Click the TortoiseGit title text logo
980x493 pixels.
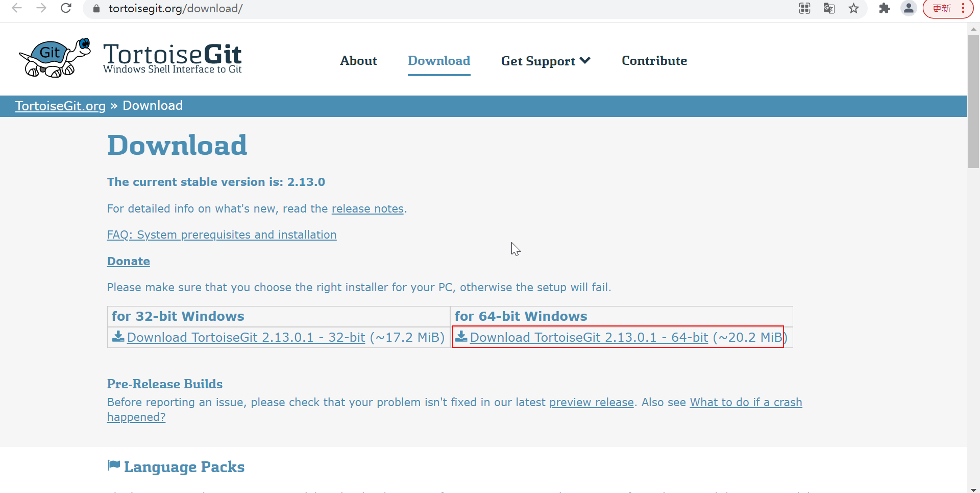point(172,58)
